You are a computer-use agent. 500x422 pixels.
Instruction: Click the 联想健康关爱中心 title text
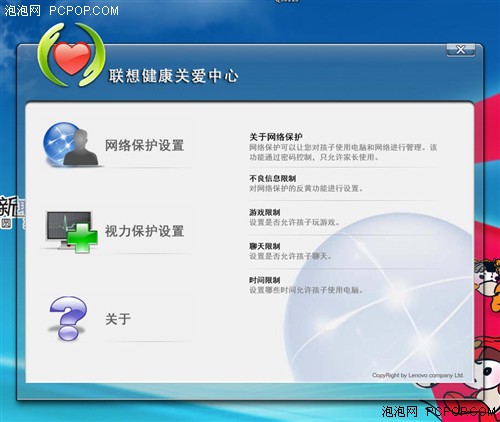[173, 76]
